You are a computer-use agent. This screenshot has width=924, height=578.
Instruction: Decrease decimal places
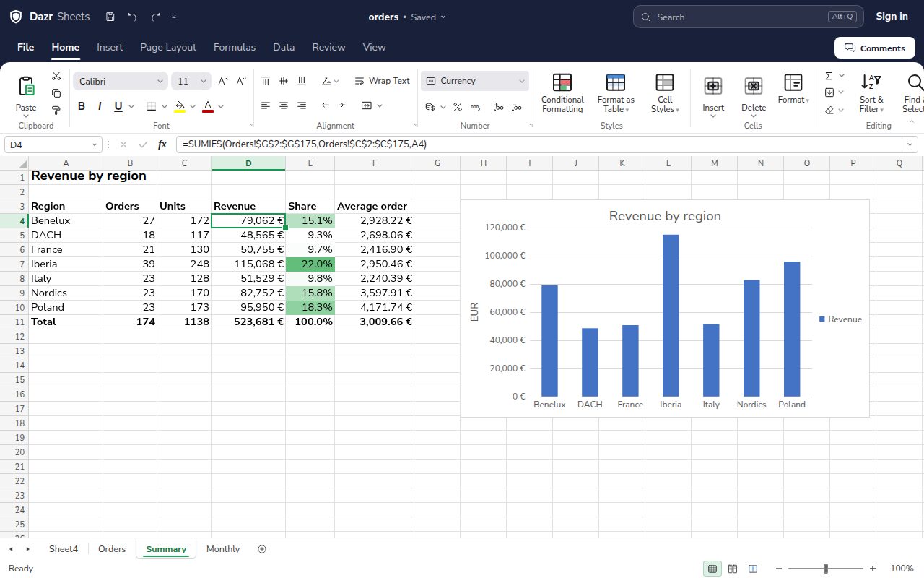tap(516, 107)
